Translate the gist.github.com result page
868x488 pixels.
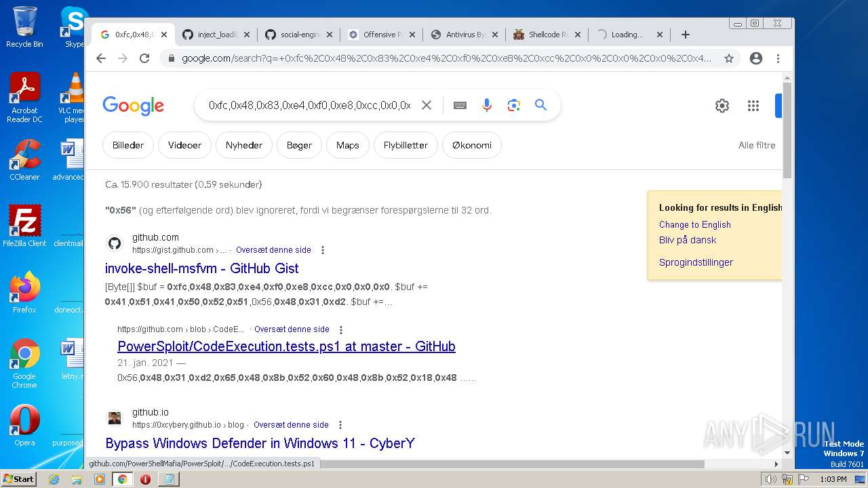[x=273, y=250]
